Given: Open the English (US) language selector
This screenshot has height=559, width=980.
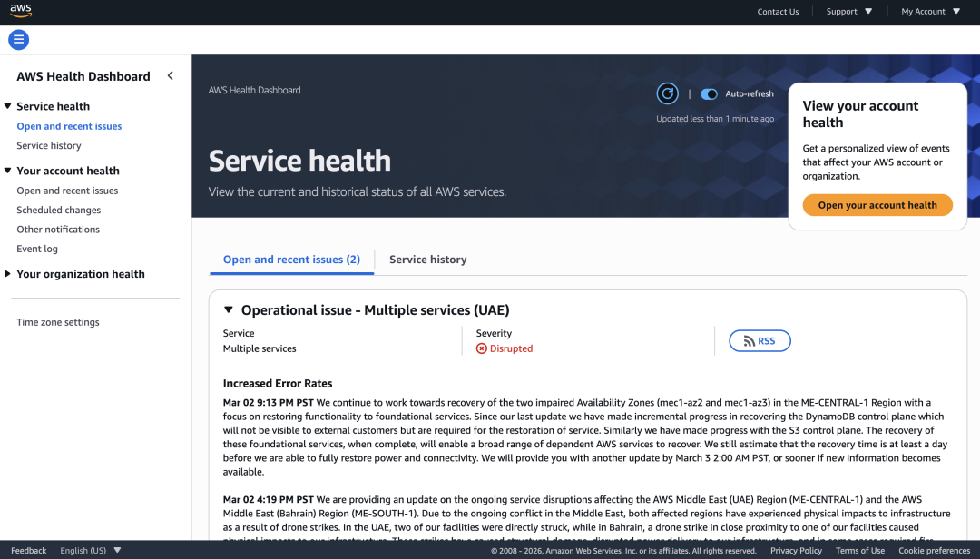Looking at the screenshot, I should [x=90, y=551].
